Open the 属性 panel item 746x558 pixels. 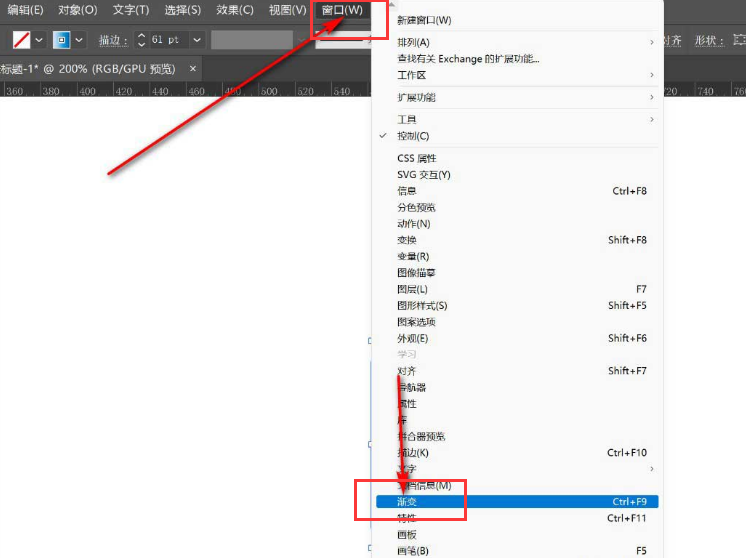click(517, 403)
